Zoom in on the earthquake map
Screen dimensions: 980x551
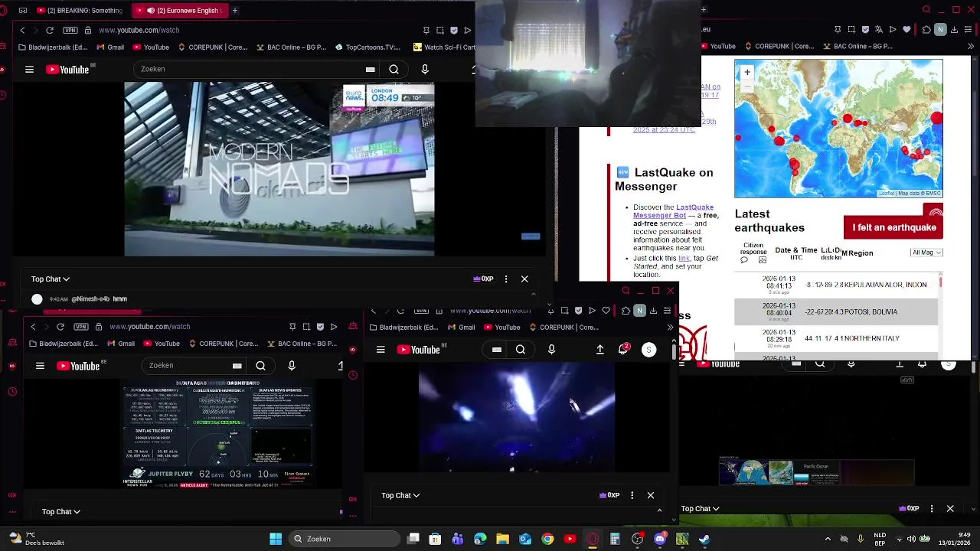(746, 72)
